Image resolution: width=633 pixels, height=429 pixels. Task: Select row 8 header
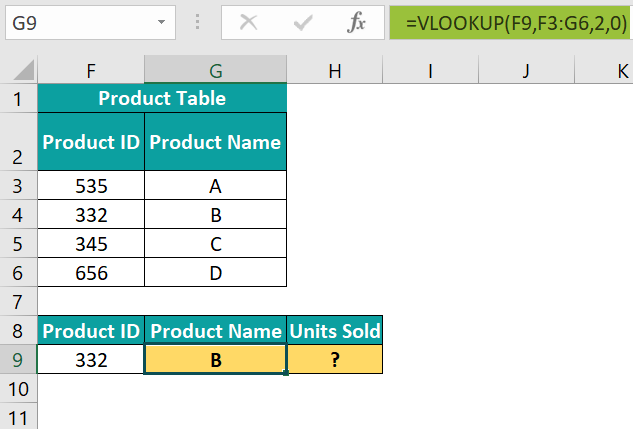(x=18, y=331)
